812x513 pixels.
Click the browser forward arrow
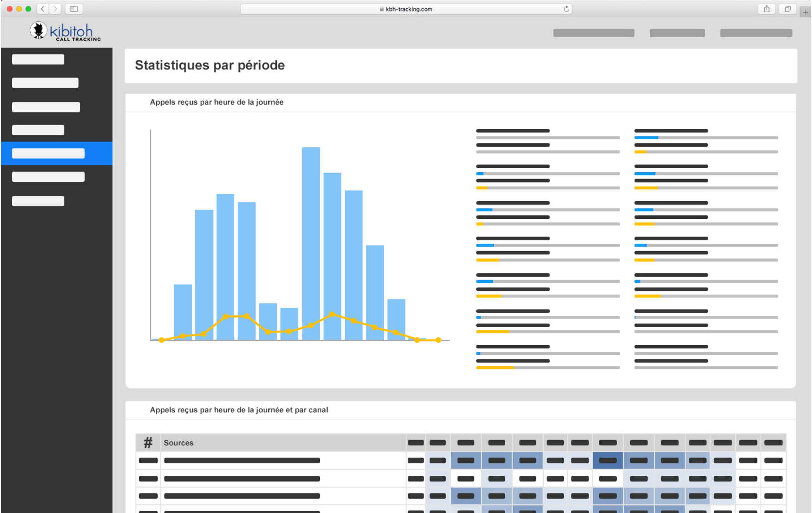tap(55, 9)
